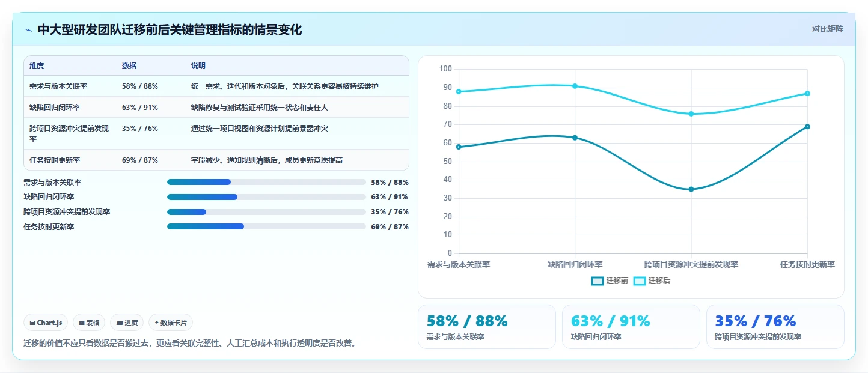
Task: Click the lightning icon beside the title
Action: [x=28, y=29]
